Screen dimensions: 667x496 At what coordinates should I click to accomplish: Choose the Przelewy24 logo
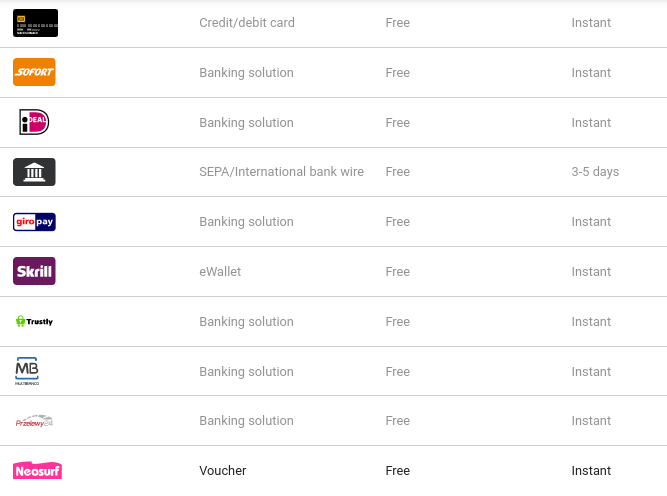click(x=34, y=421)
